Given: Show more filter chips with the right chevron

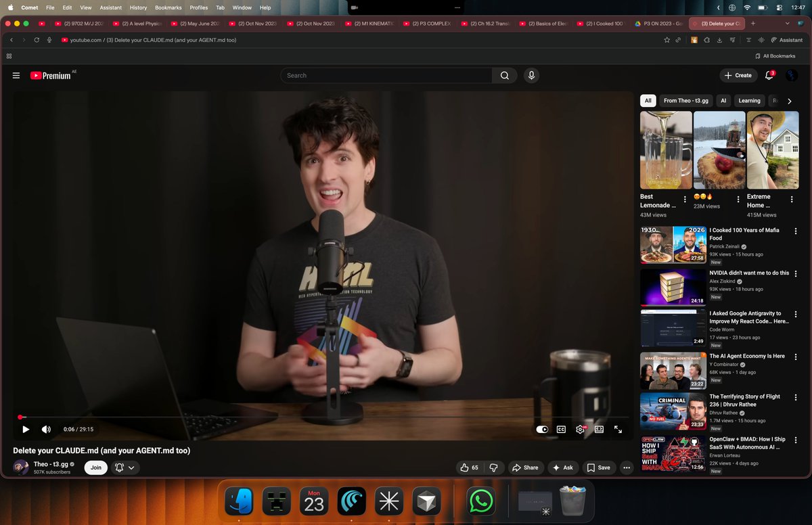Looking at the screenshot, I should 789,101.
